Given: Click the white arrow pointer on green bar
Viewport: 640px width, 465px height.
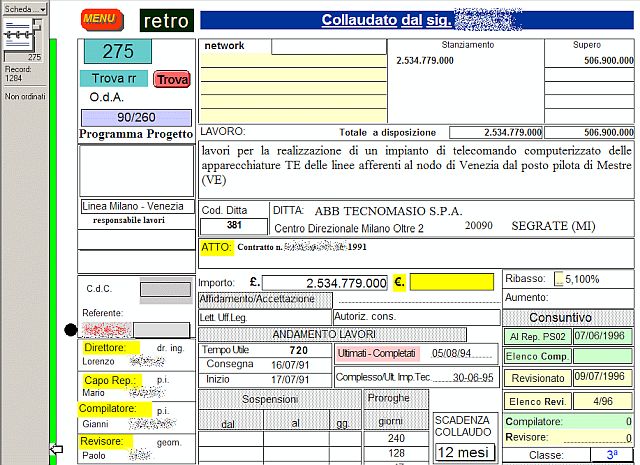Looking at the screenshot, I should click(56, 449).
